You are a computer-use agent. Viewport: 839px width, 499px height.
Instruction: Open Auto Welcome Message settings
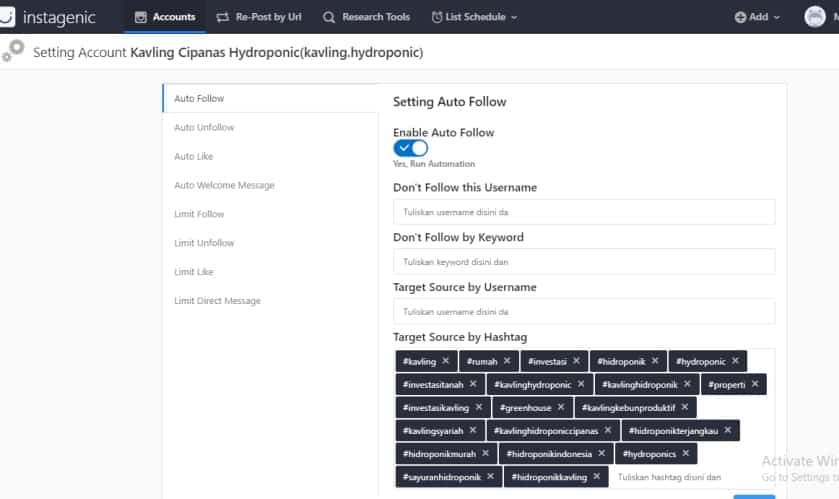pyautogui.click(x=224, y=185)
